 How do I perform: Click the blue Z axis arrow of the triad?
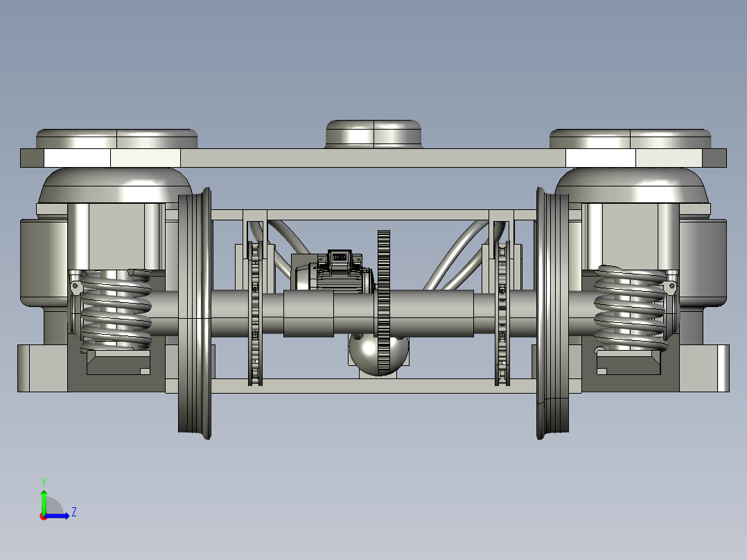pos(58,515)
